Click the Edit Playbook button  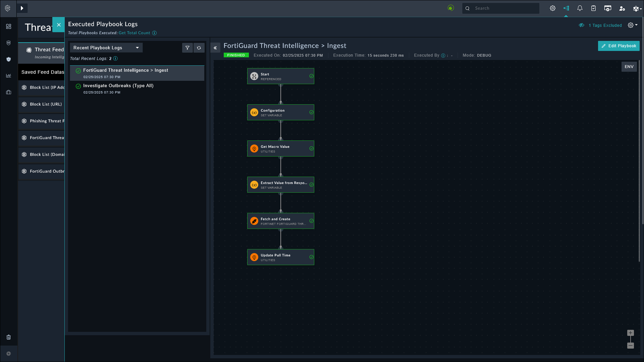coord(619,46)
